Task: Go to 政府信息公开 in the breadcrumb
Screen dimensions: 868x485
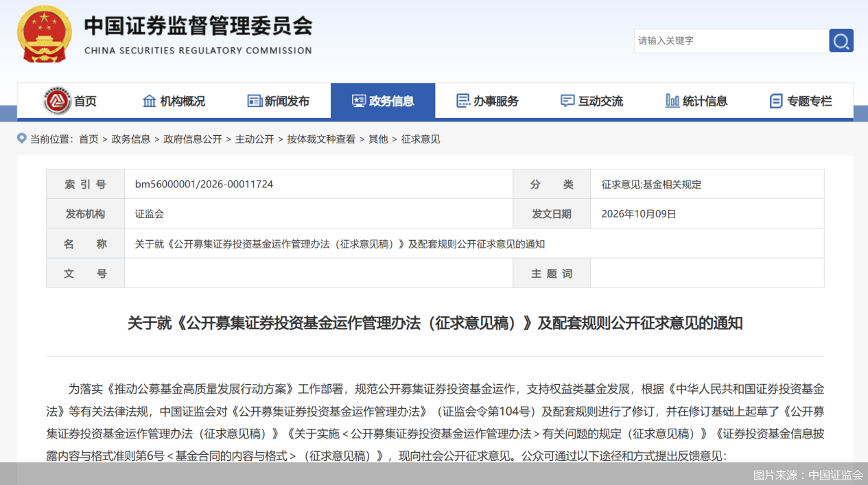Action: (x=193, y=139)
